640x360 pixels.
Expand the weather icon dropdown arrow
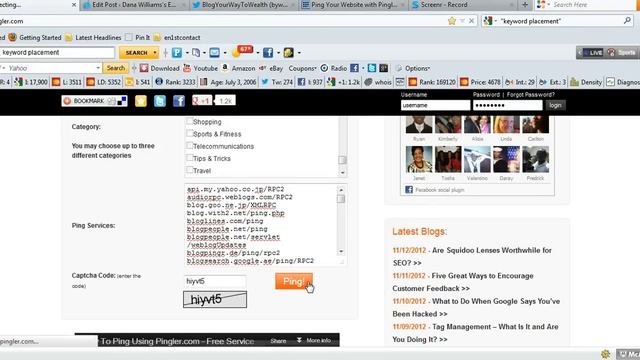click(x=258, y=53)
